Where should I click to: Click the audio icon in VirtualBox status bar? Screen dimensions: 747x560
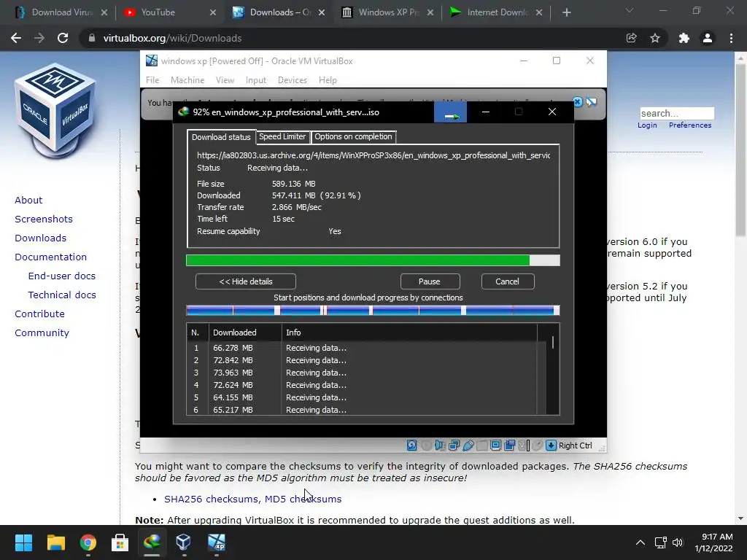[440, 446]
